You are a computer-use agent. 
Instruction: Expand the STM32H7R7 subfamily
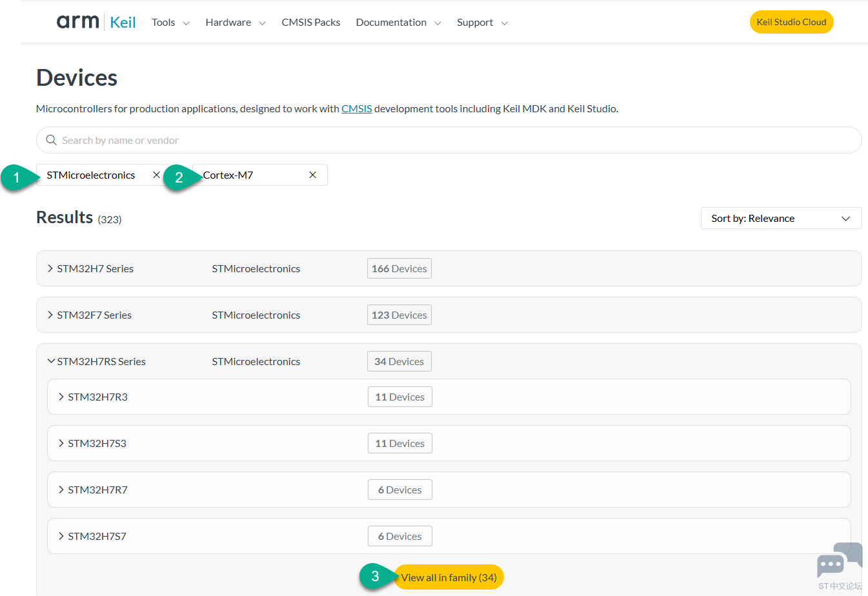(61, 490)
